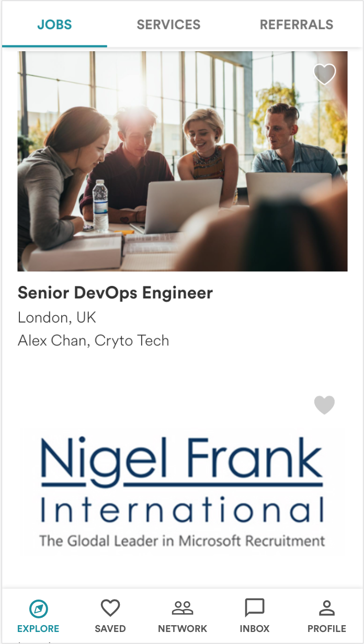Open the team meeting job photo
The width and height of the screenshot is (364, 644).
pos(183,161)
